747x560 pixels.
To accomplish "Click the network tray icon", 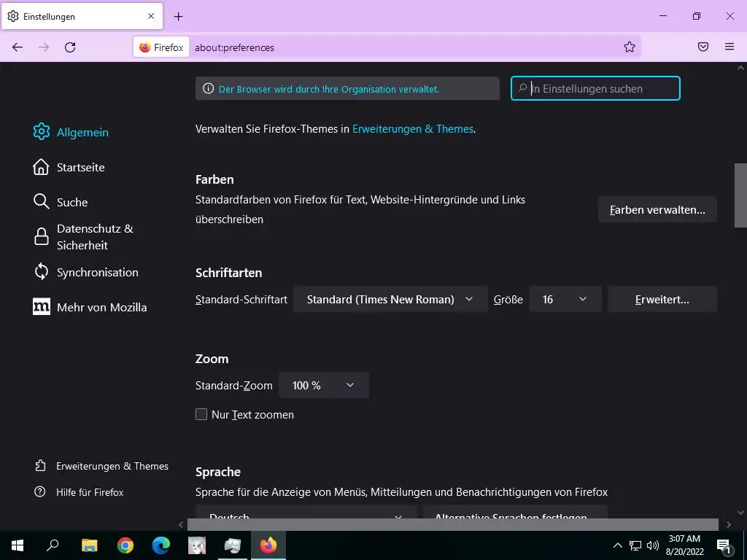I will coord(635,545).
